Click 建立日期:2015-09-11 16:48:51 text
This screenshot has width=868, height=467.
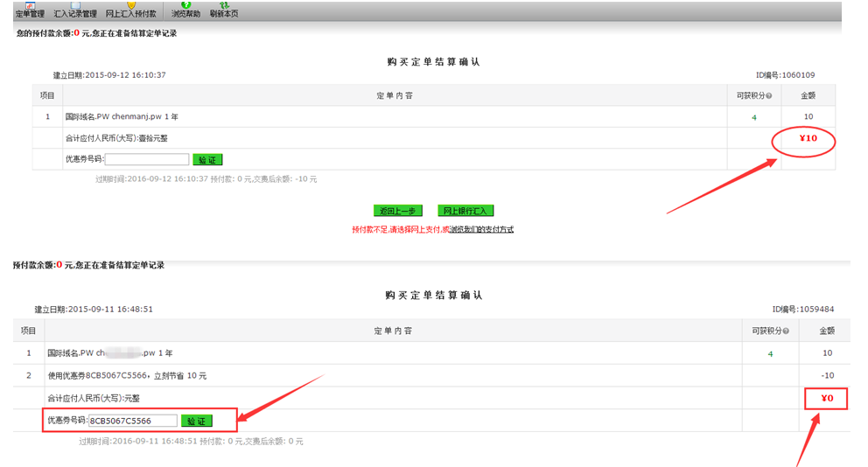click(x=94, y=310)
